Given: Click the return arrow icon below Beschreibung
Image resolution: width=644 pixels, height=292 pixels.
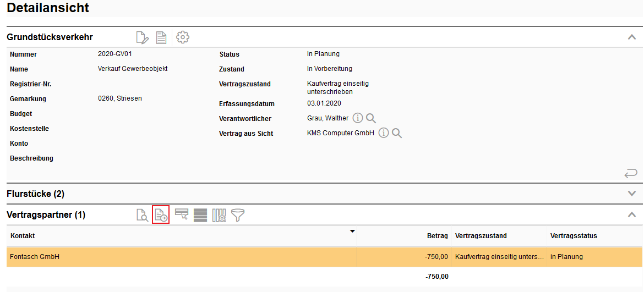Looking at the screenshot, I should tap(631, 174).
